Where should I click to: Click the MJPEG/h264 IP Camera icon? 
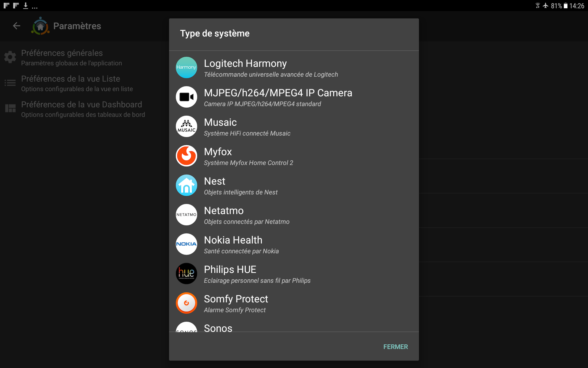(186, 97)
